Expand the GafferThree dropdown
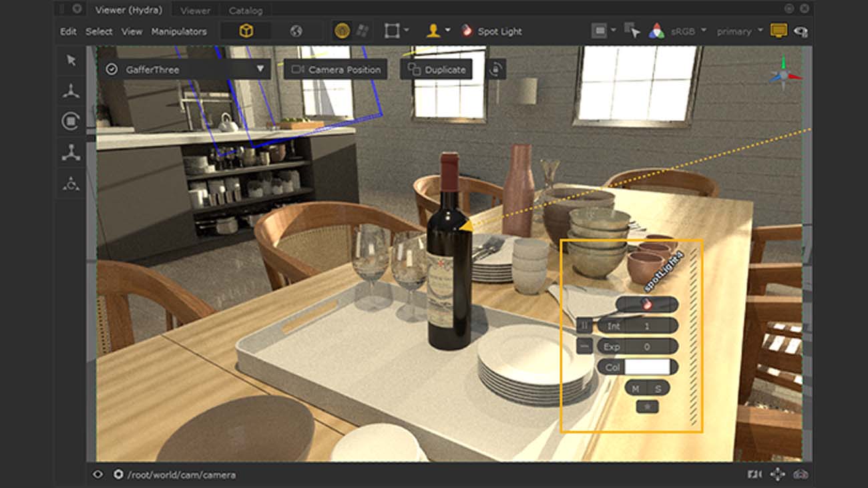The image size is (868, 488). tap(260, 69)
